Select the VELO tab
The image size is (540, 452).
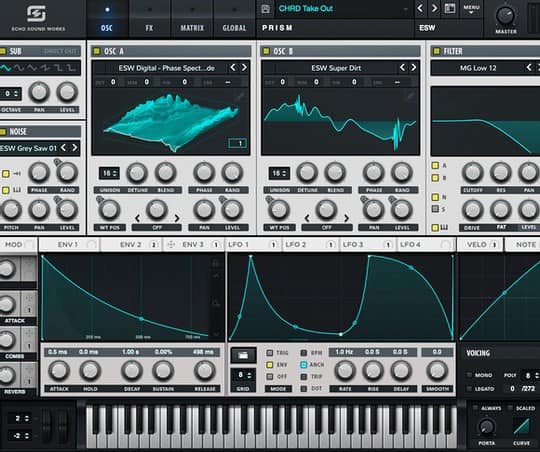480,245
